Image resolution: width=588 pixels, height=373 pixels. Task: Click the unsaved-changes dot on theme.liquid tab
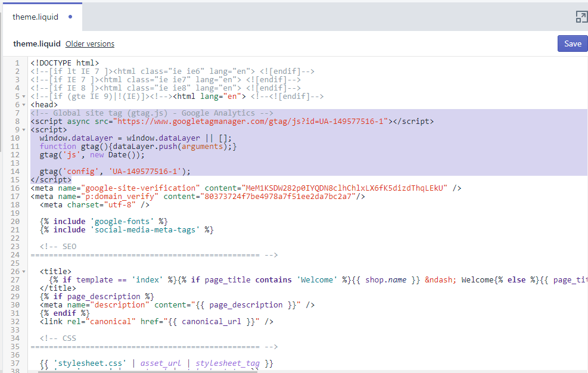(70, 17)
